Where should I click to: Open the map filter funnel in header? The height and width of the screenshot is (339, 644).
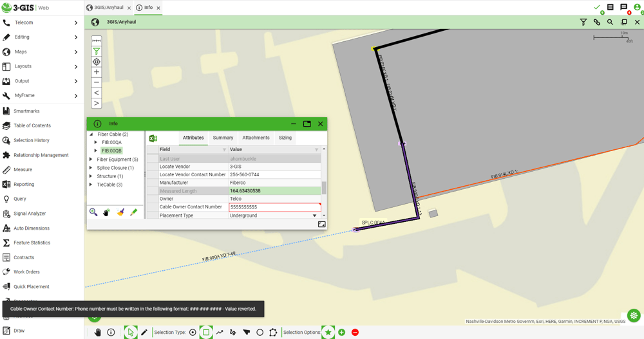click(583, 22)
